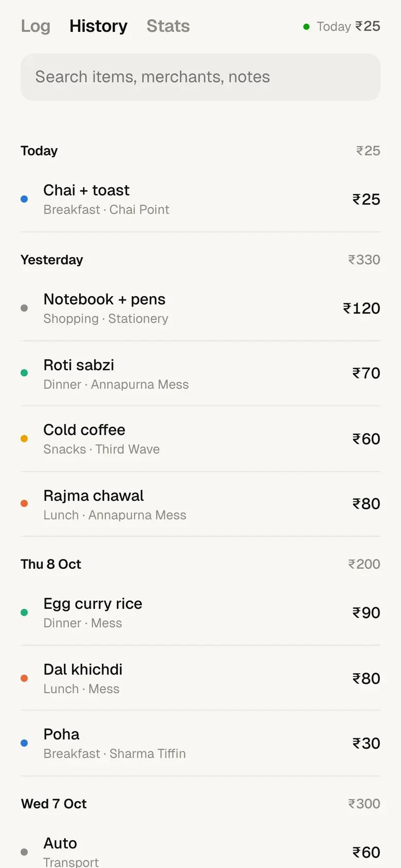Open the Cold coffee snack entry

(x=200, y=439)
